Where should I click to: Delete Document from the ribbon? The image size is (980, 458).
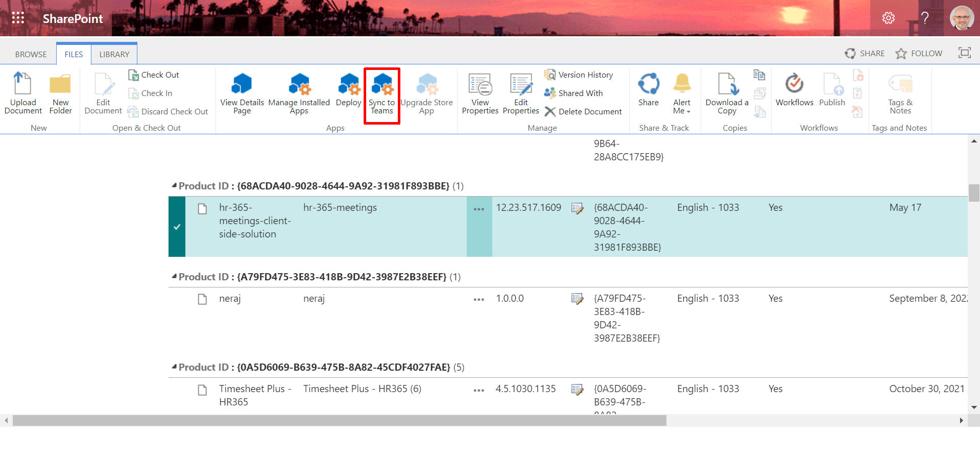click(x=583, y=112)
